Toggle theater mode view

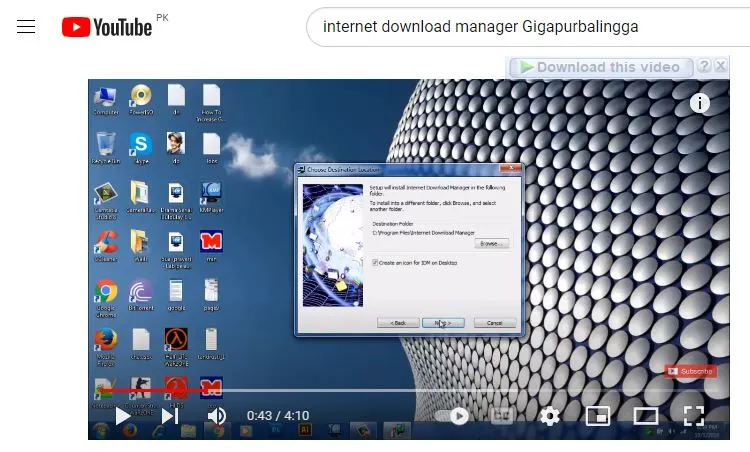point(645,416)
